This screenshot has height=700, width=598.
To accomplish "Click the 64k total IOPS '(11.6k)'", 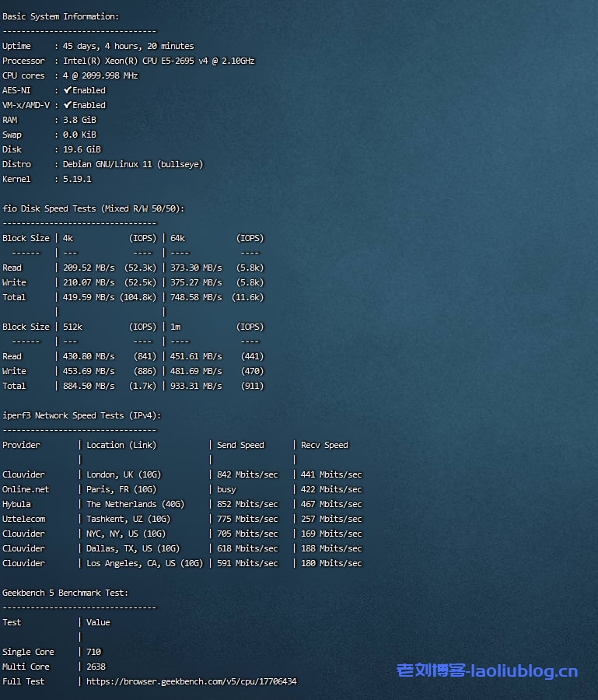I will pyautogui.click(x=248, y=297).
